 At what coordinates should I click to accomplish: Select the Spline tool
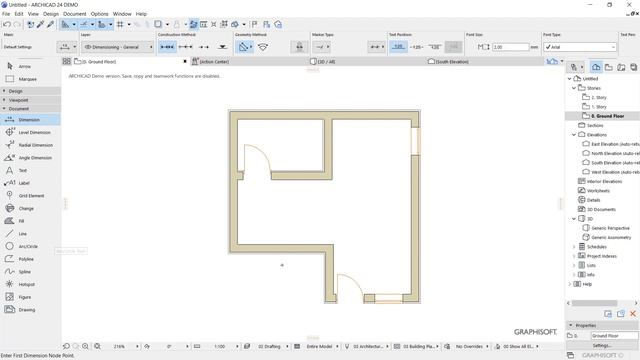coord(24,271)
